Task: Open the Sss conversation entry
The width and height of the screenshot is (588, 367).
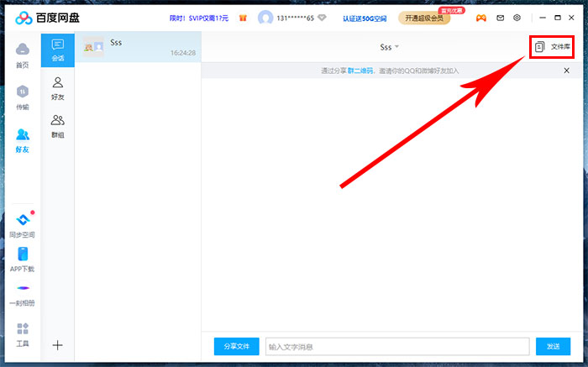Action: [x=138, y=47]
